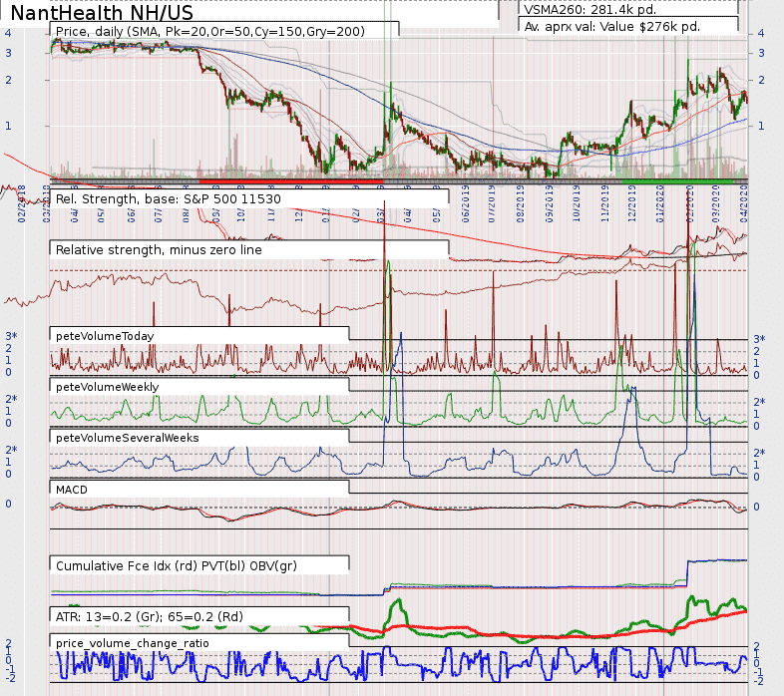Select the 2* label left of peteVolumeSeveralWeeks
This screenshot has height=696, width=784.
(x=11, y=450)
